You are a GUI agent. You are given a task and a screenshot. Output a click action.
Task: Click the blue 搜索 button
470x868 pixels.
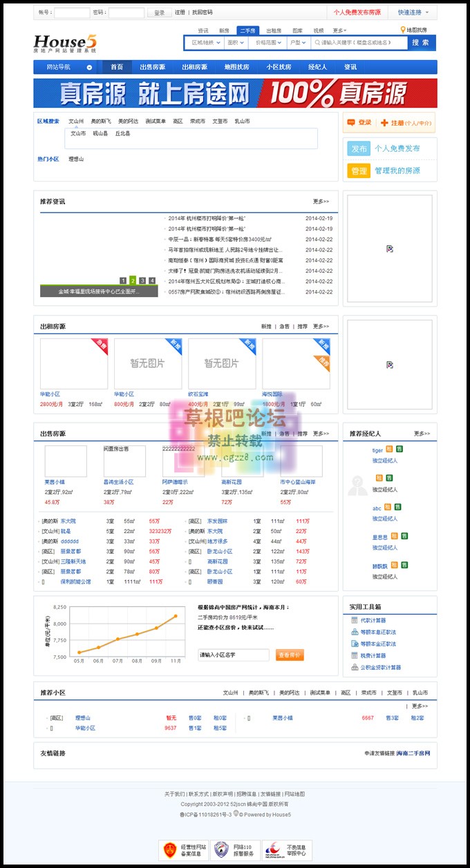click(421, 42)
